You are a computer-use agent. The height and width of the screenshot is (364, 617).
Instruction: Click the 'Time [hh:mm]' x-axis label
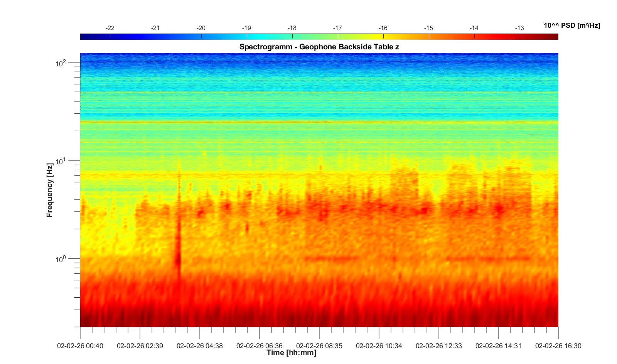pyautogui.click(x=291, y=353)
